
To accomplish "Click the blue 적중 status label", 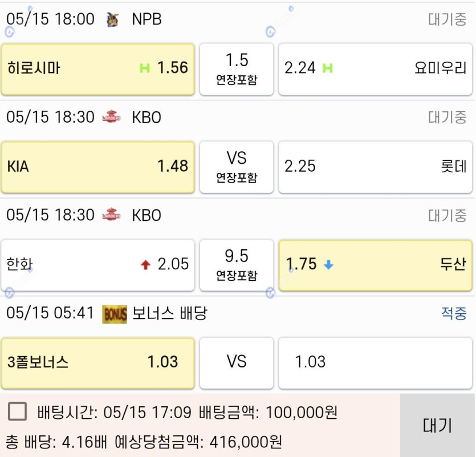I will tap(454, 313).
